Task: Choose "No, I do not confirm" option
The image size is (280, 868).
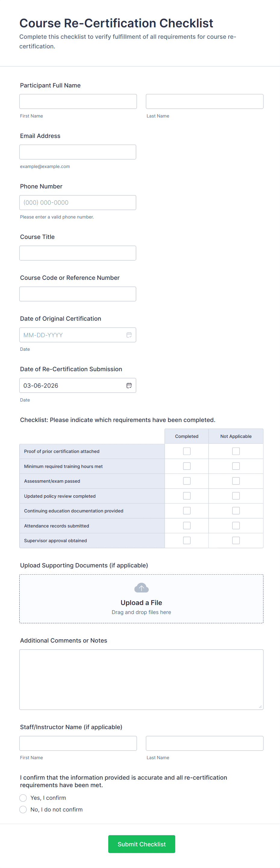Action: pyautogui.click(x=23, y=809)
